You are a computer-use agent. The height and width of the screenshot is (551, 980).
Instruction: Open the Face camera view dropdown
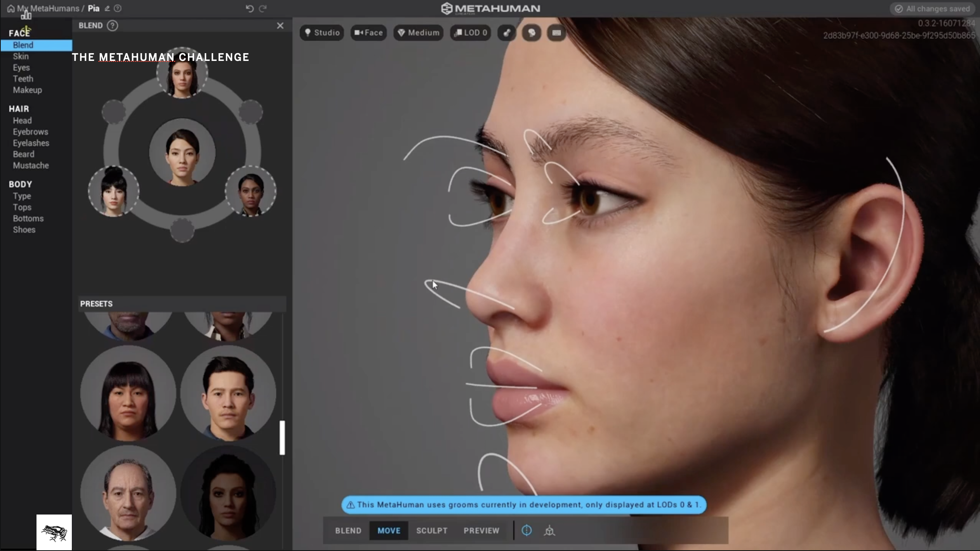click(x=368, y=33)
